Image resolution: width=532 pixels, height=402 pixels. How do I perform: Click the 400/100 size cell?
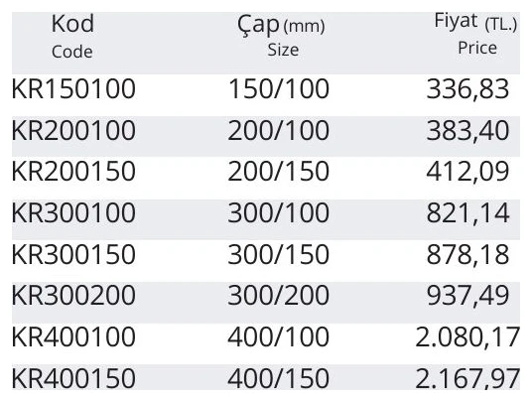coord(279,336)
